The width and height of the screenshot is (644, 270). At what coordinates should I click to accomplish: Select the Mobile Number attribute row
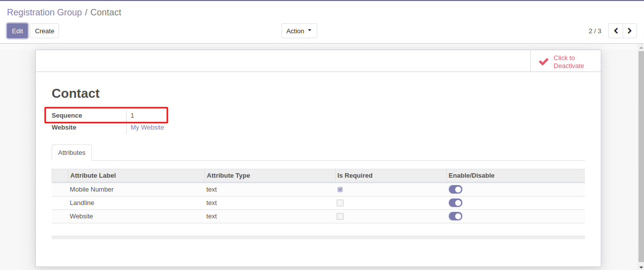click(92, 190)
